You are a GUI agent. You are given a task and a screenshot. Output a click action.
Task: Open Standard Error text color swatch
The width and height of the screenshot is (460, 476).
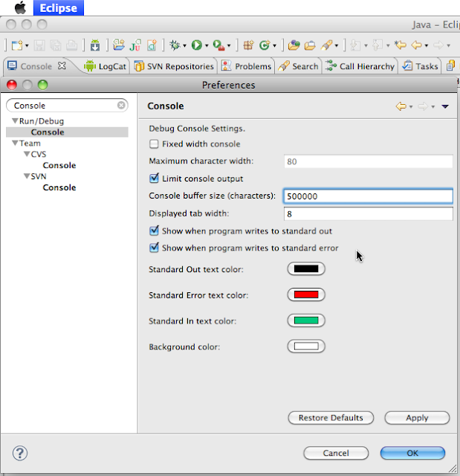[306, 295]
